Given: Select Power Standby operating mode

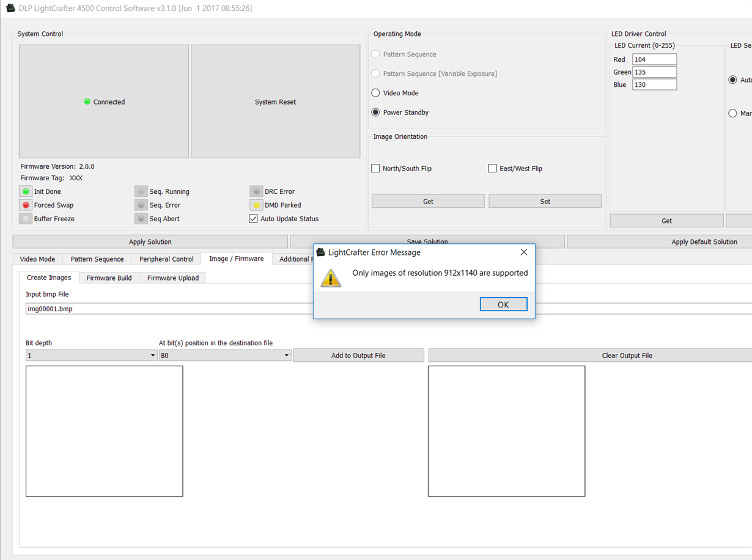Looking at the screenshot, I should (375, 112).
